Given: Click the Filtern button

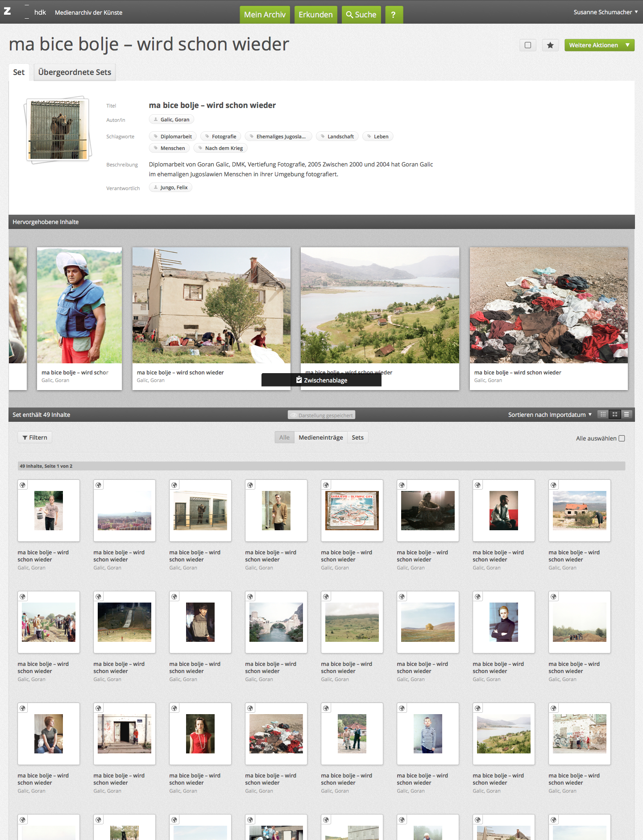Looking at the screenshot, I should coord(35,437).
